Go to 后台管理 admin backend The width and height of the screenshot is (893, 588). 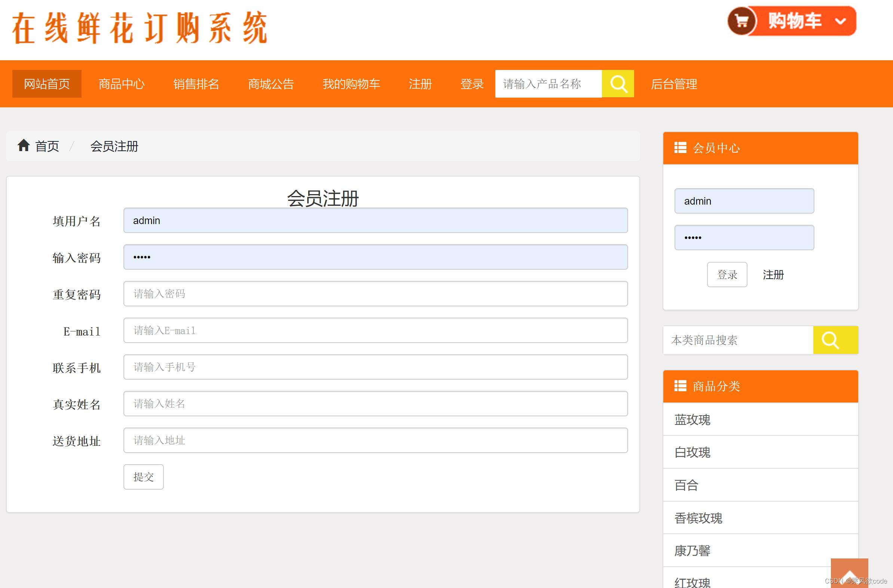(x=674, y=83)
